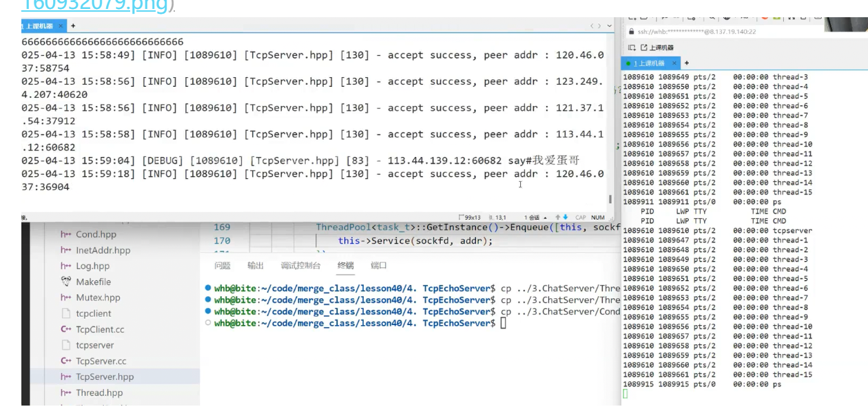Click the Makefile icon in explorer
This screenshot has width=868, height=409.
[66, 282]
